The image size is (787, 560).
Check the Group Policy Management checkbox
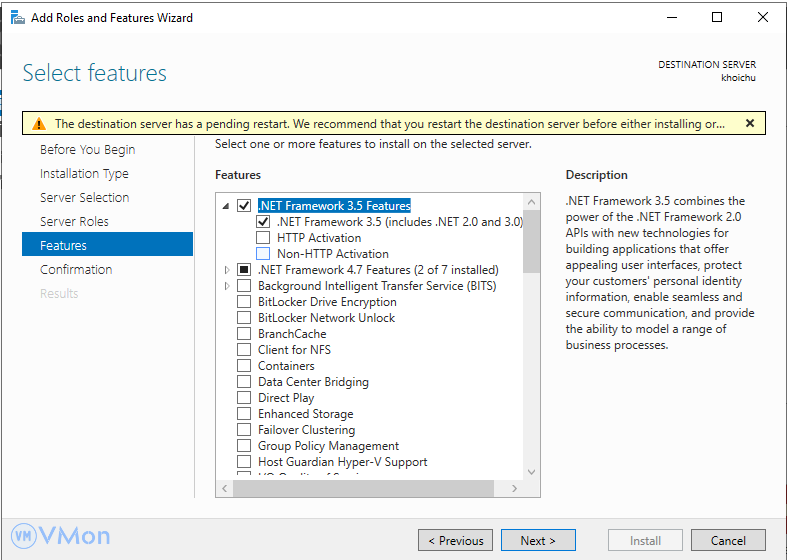(244, 446)
